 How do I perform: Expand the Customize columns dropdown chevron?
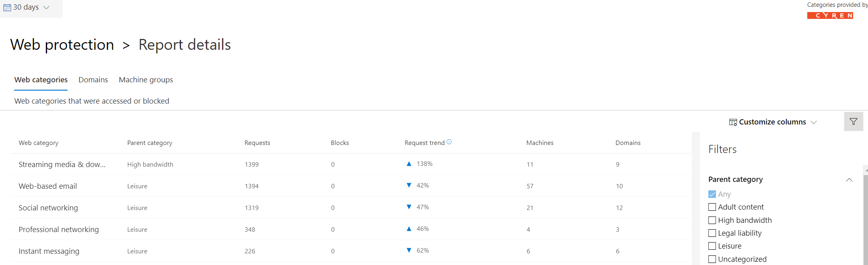[814, 122]
